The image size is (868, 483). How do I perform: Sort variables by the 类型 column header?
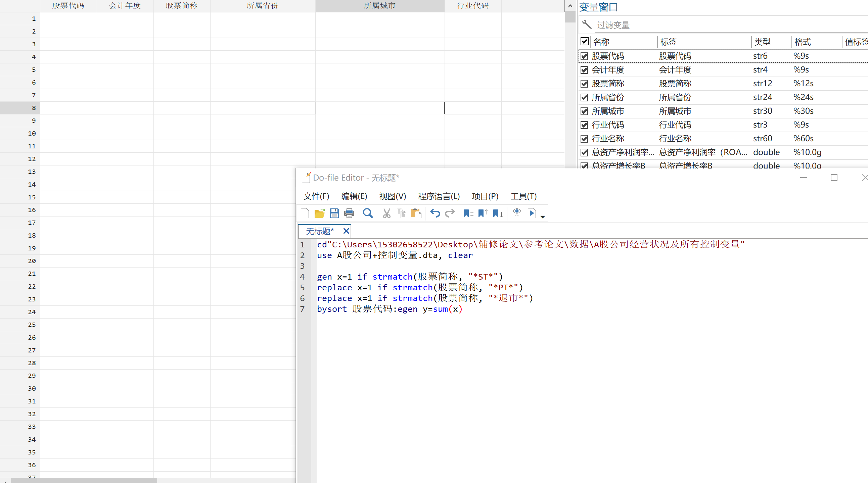click(x=762, y=42)
